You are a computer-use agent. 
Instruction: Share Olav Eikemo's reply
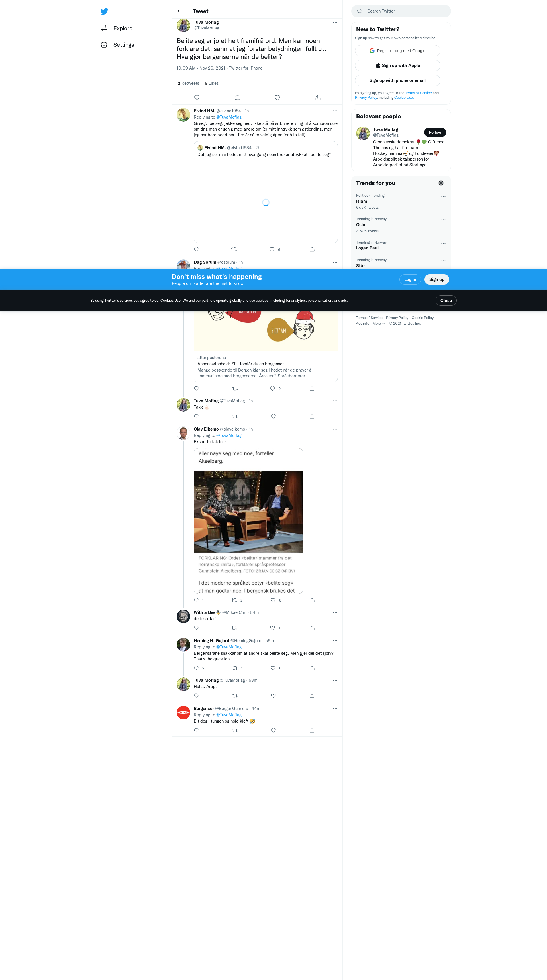point(312,600)
